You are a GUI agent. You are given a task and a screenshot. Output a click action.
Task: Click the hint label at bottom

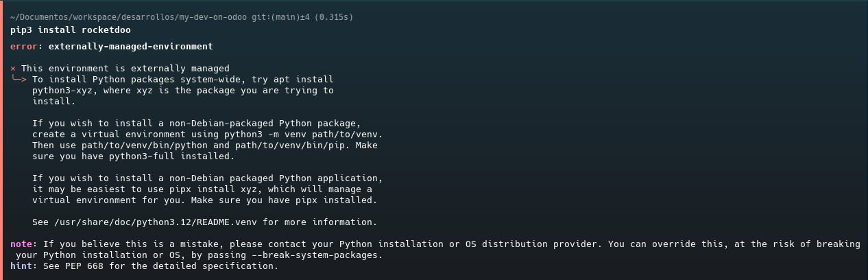click(x=21, y=266)
